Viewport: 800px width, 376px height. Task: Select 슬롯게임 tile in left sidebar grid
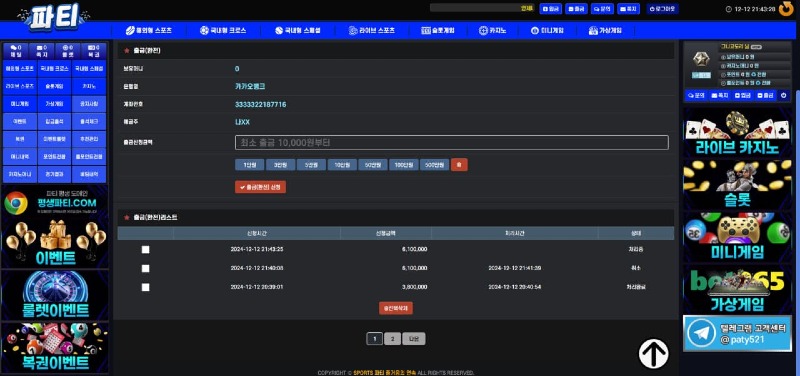(55, 86)
